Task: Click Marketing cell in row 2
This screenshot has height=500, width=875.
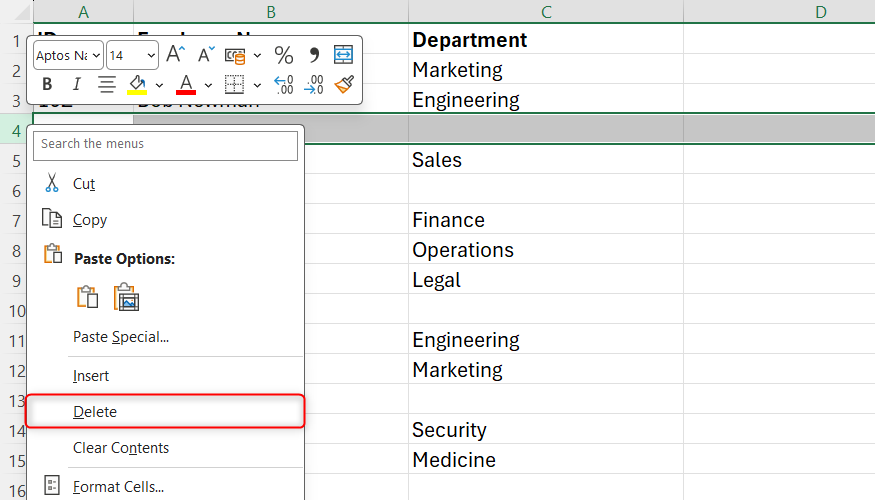Action: (x=546, y=70)
